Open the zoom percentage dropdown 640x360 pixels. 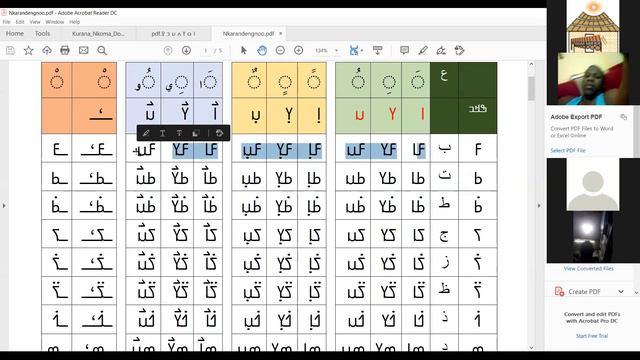pyautogui.click(x=336, y=51)
